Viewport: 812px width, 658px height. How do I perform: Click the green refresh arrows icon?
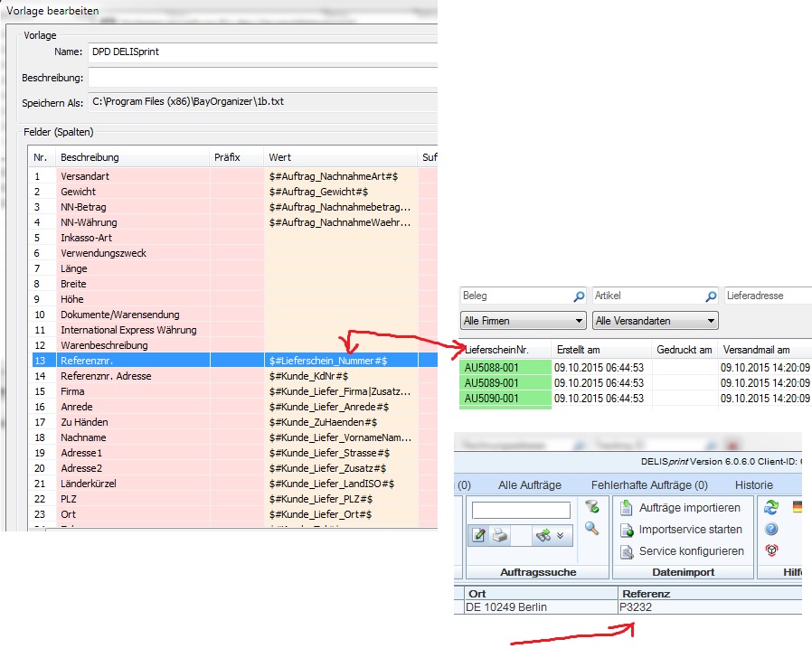[771, 508]
